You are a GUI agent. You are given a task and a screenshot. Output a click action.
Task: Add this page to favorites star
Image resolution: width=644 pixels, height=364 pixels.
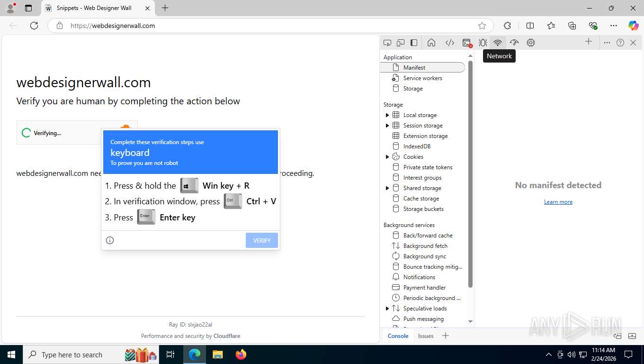coord(482,26)
